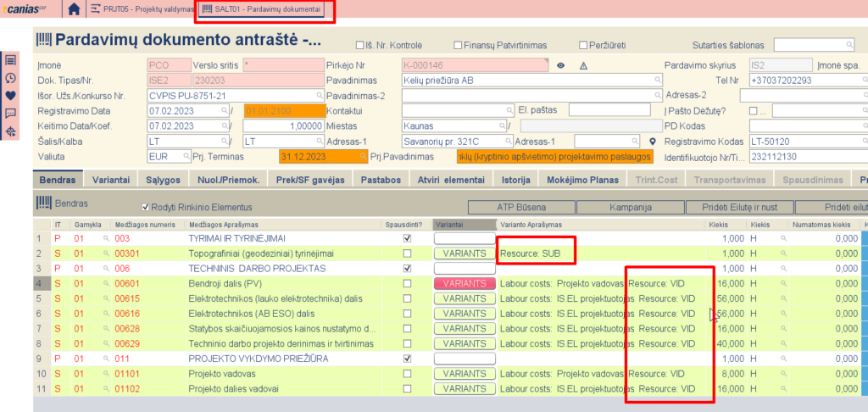Go to the home screen icon
868x412 pixels.
click(x=75, y=9)
